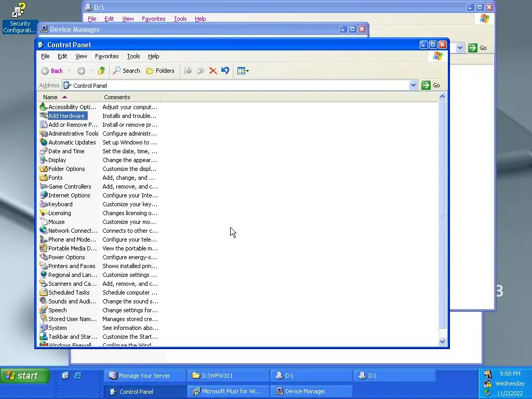The image size is (532, 399).
Task: Select the Network Connections icon
Action: (x=44, y=230)
